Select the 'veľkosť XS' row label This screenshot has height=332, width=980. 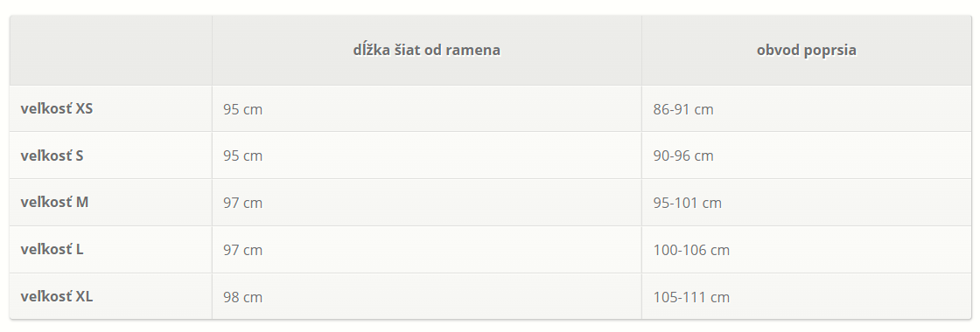[57, 108]
